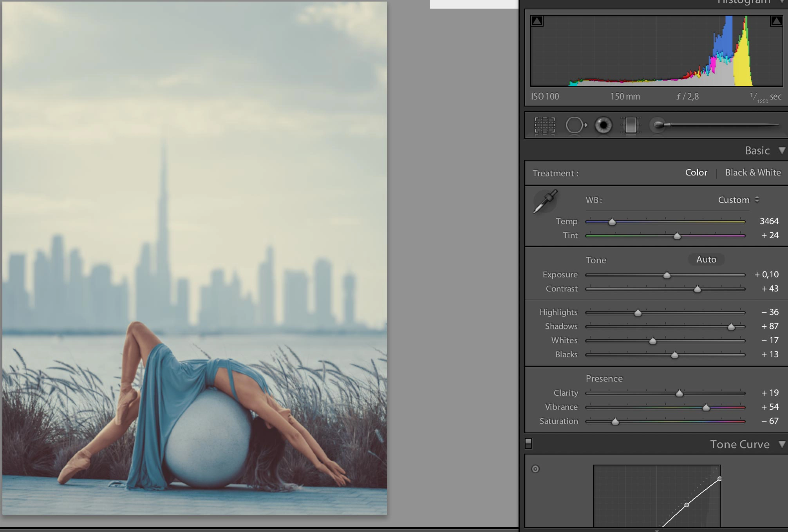Toggle shadow clipping indicator in histogram
This screenshot has height=532, width=788.
click(x=537, y=21)
